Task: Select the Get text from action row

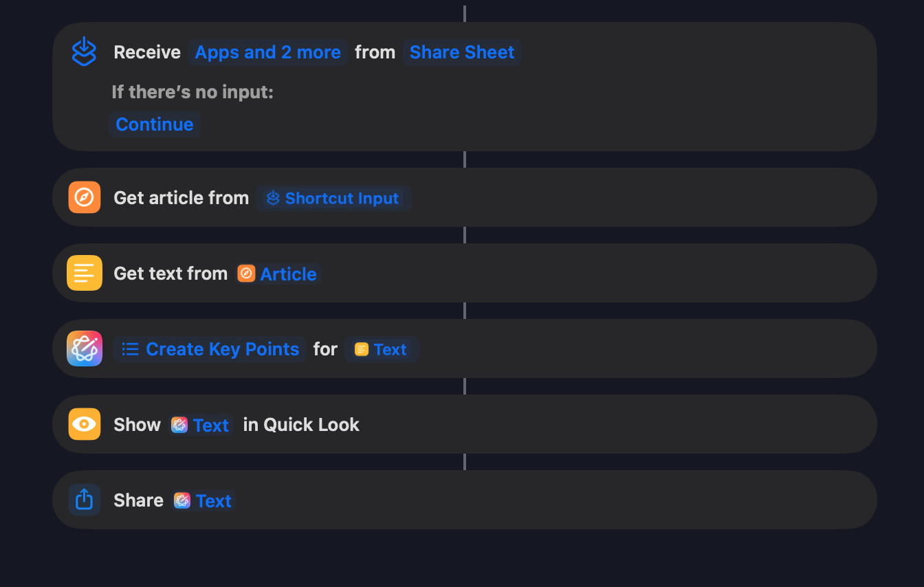Action: click(x=465, y=273)
